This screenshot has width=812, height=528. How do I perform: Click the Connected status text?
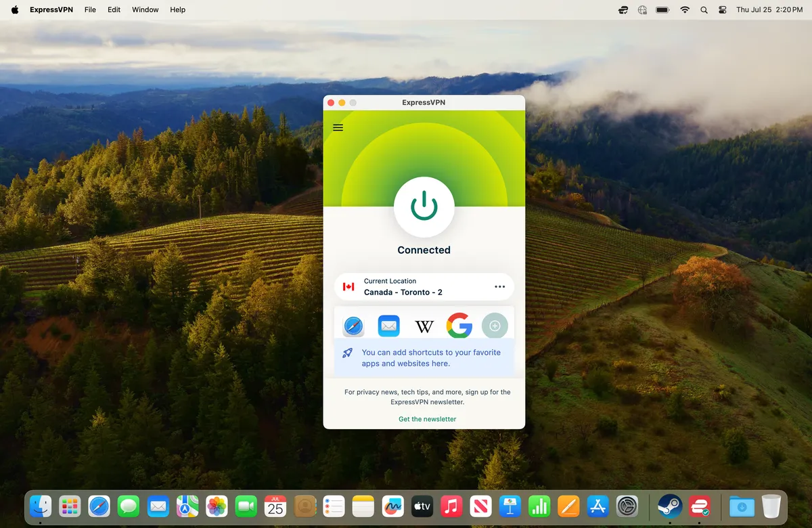pyautogui.click(x=424, y=250)
